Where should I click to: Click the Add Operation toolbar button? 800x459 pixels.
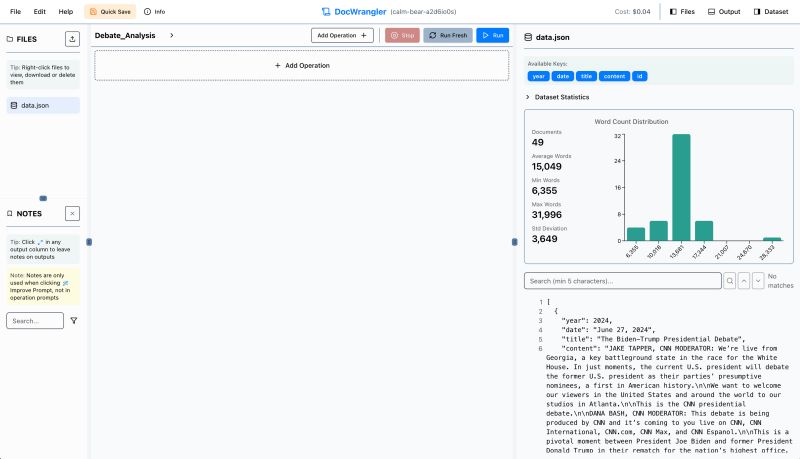click(x=342, y=35)
